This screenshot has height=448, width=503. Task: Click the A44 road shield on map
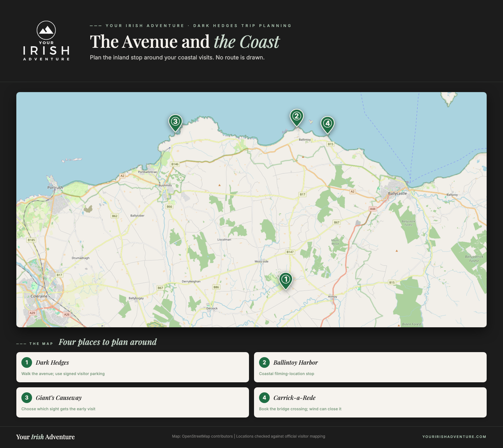click(x=373, y=209)
